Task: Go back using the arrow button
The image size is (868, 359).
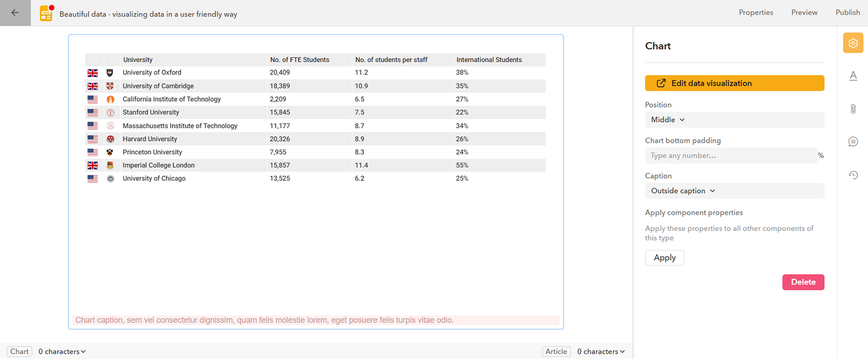Action: 15,13
